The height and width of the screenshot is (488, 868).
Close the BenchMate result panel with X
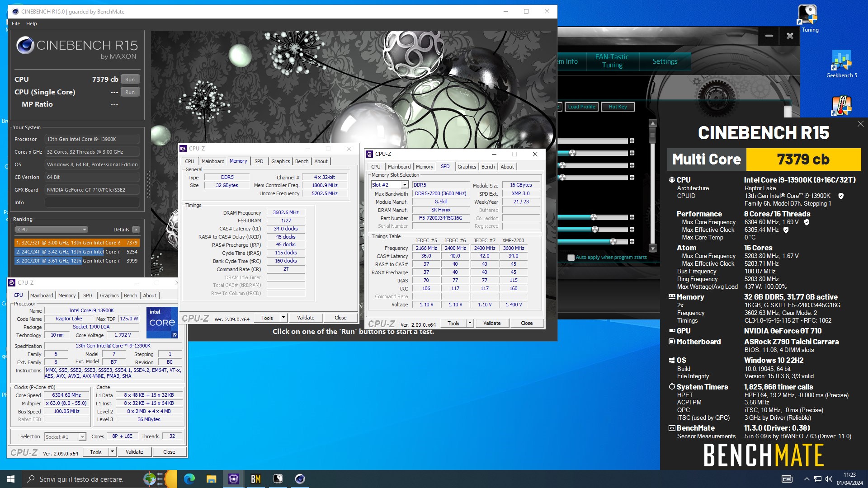click(860, 124)
